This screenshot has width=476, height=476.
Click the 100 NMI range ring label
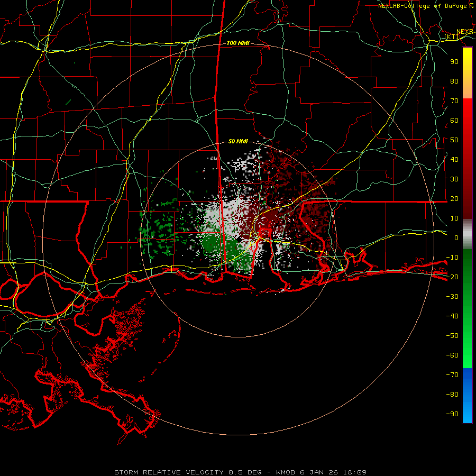click(238, 43)
